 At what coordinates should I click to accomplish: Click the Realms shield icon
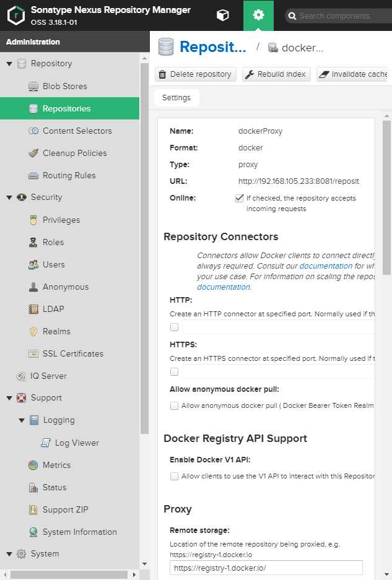tap(33, 331)
